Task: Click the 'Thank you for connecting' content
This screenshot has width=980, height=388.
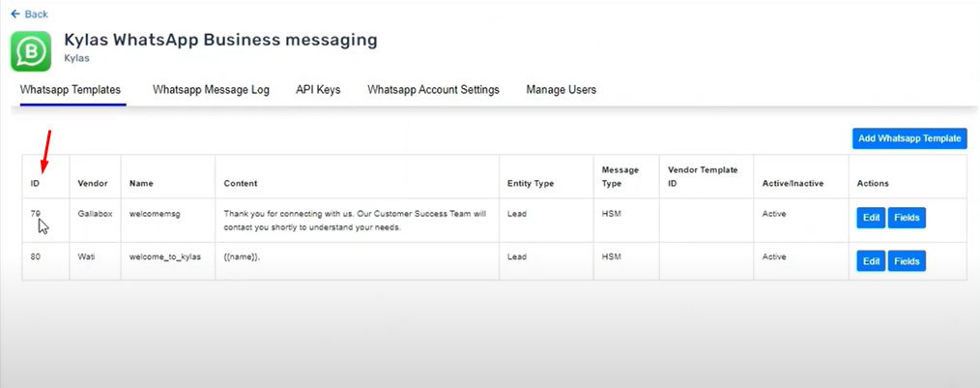Action: (x=355, y=221)
